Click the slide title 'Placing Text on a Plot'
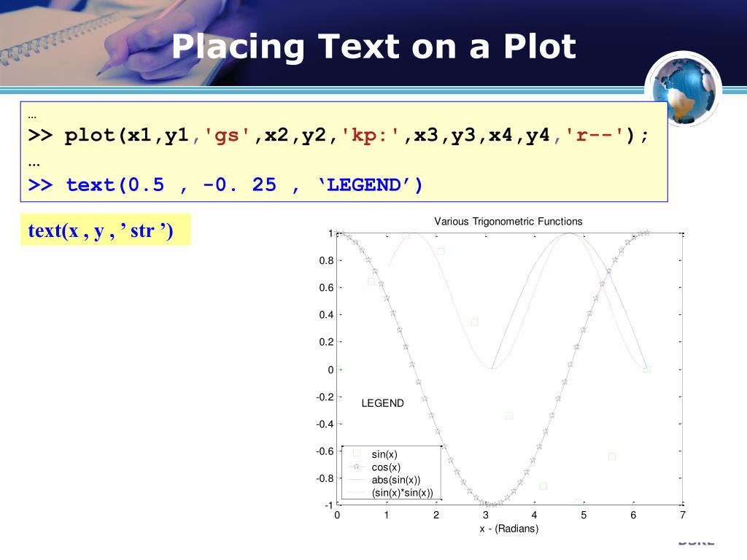This screenshot has height=560, width=747. click(373, 47)
